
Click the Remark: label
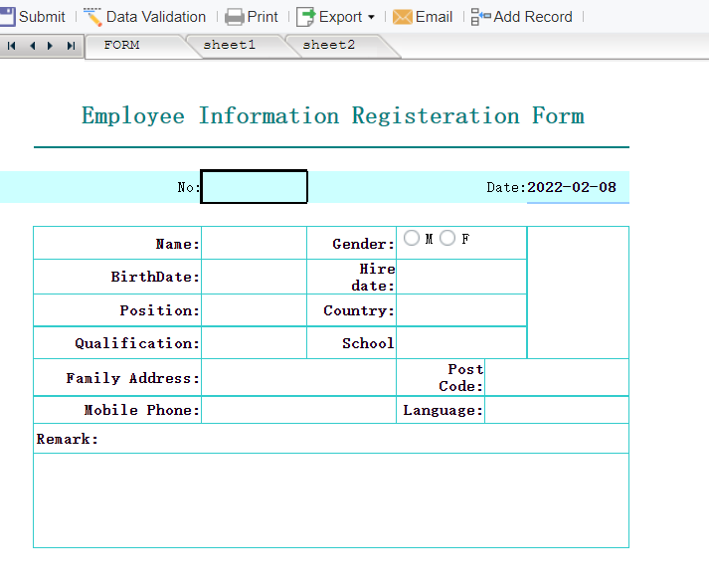67,439
